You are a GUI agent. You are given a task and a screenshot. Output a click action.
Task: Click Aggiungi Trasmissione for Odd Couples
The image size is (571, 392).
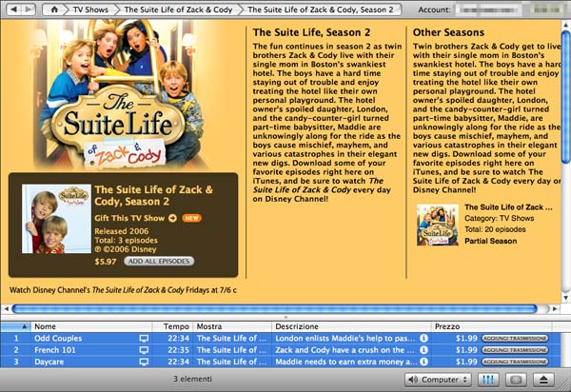pyautogui.click(x=515, y=338)
